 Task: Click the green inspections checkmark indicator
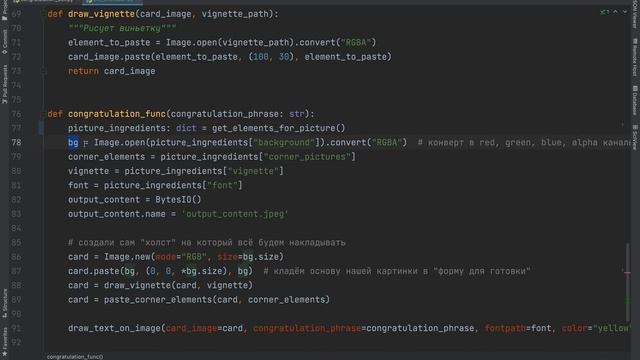pos(604,12)
